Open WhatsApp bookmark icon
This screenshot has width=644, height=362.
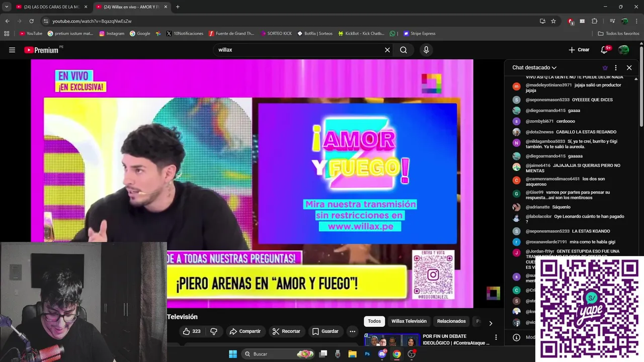click(392, 34)
